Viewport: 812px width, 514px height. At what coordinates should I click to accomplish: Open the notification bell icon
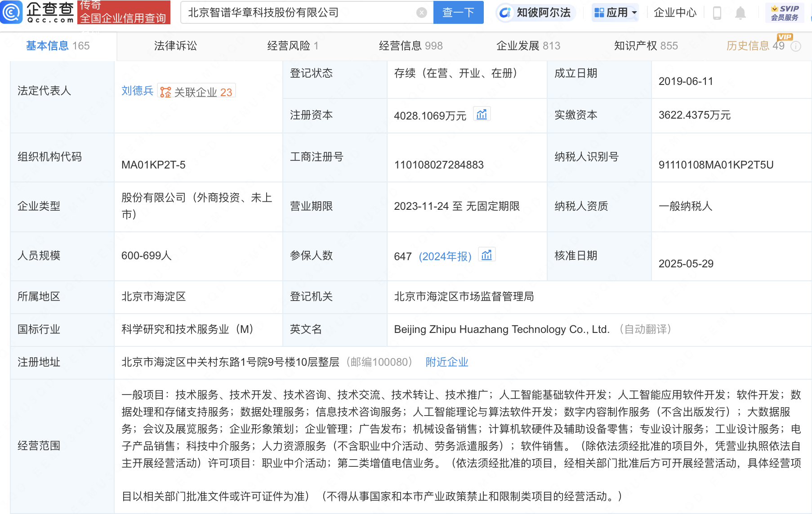coord(740,13)
